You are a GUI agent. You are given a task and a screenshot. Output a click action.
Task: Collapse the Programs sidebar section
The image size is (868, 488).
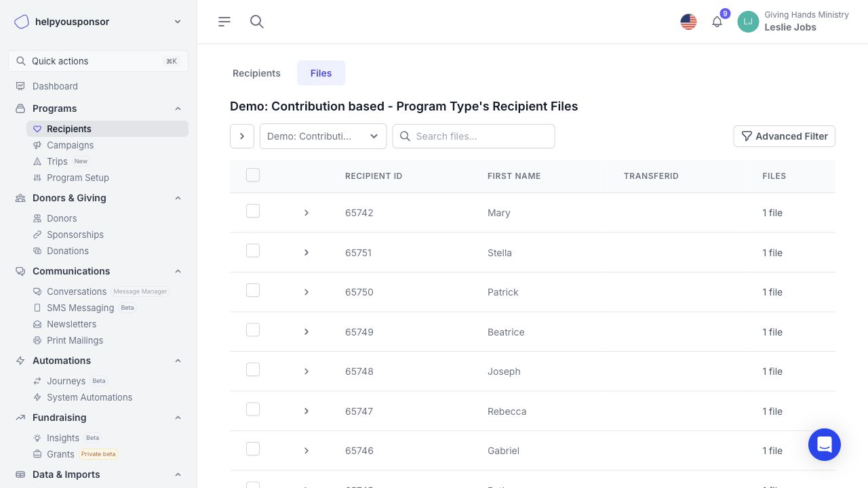[x=178, y=108]
